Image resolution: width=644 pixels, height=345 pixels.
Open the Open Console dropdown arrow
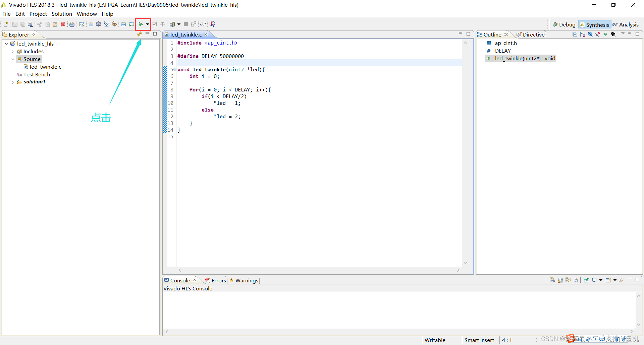615,280
